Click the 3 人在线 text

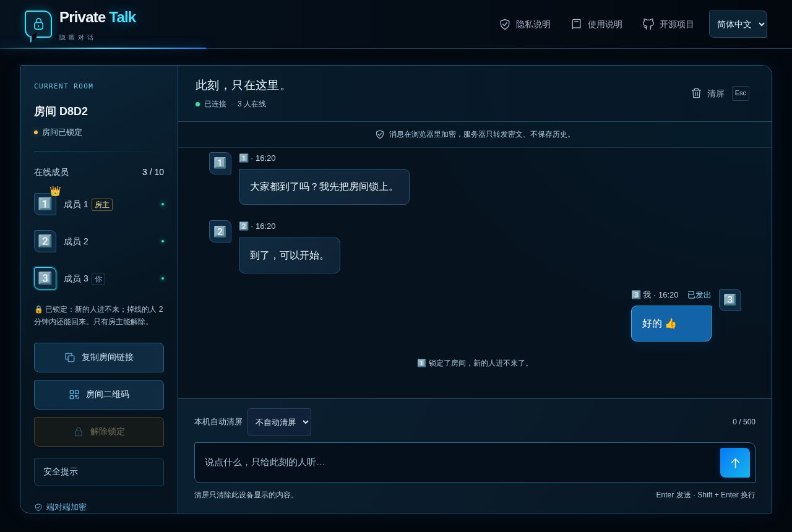point(252,104)
